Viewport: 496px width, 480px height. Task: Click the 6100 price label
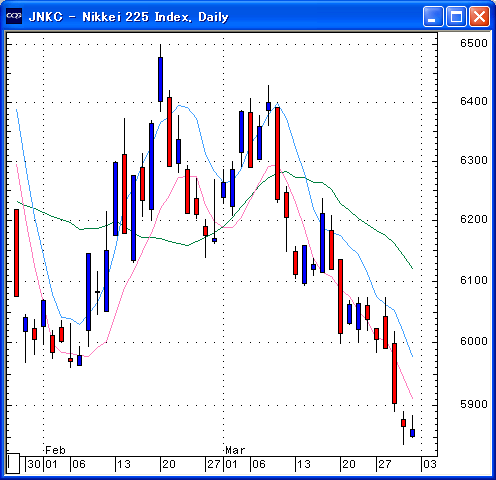click(474, 280)
